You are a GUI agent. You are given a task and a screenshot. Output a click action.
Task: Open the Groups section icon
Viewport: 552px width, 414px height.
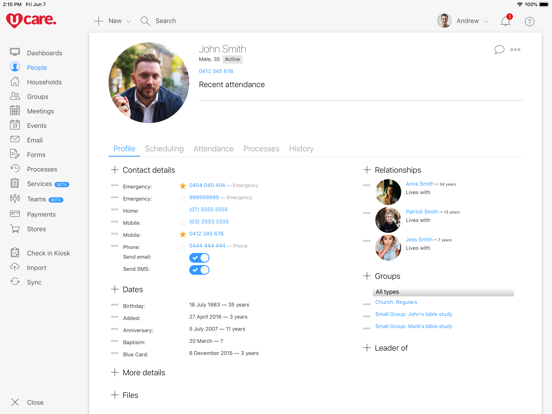[15, 96]
